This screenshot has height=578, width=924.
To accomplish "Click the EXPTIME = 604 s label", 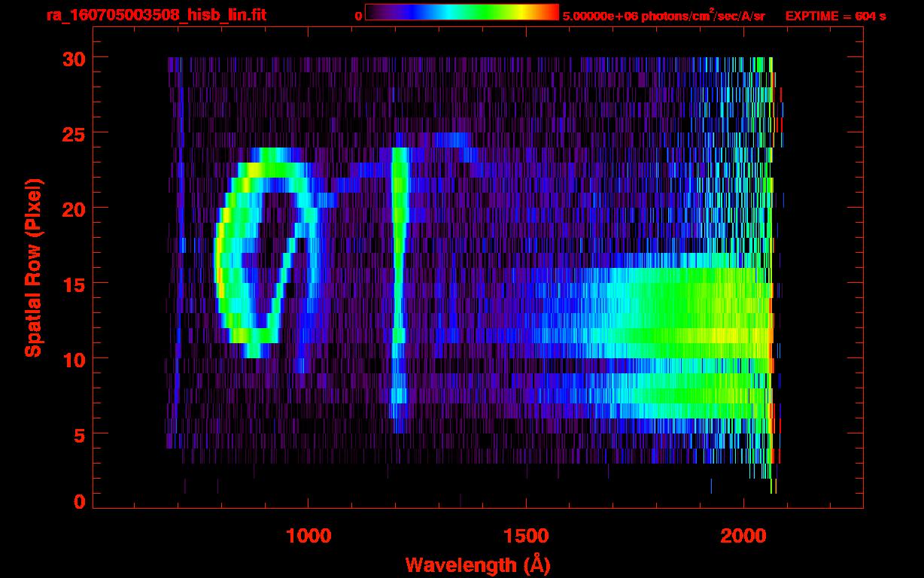I will pos(835,16).
